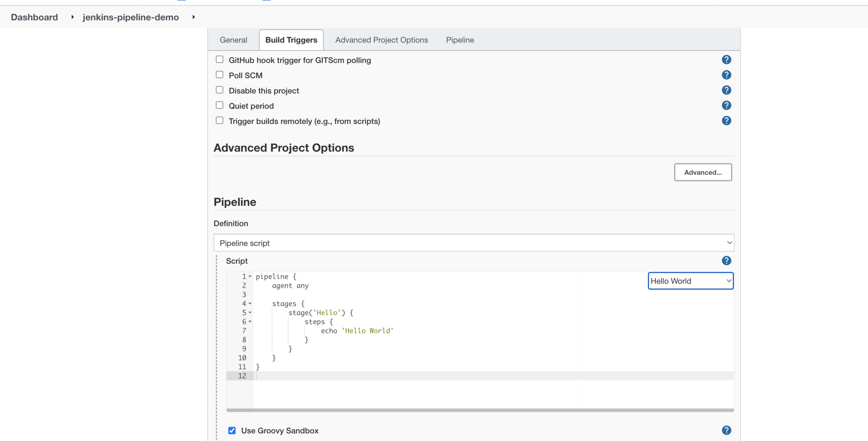The width and height of the screenshot is (868, 441).
Task: Collapse the stages block fold arrow on line 4
Action: coord(250,303)
